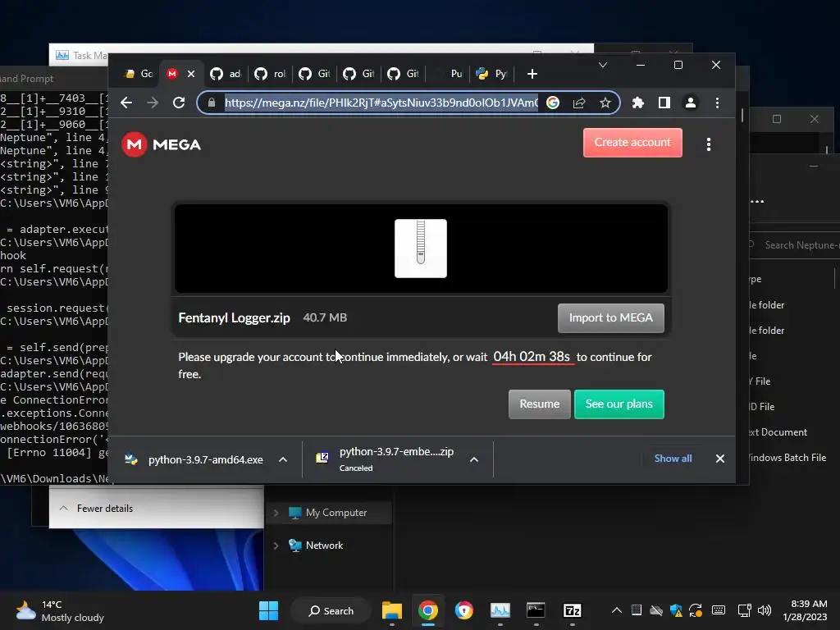Click the 04h 02m 38s wait timer
The height and width of the screenshot is (630, 840).
(532, 357)
